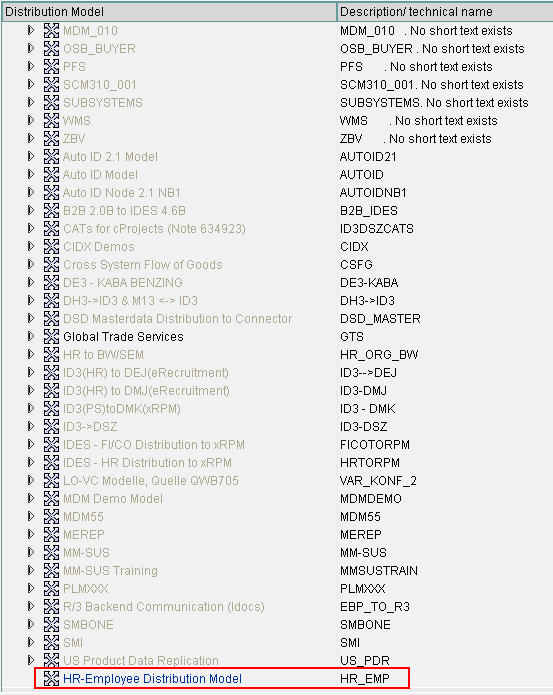The height and width of the screenshot is (695, 553).
Task: Expand the SMI model node
Action: click(x=31, y=642)
